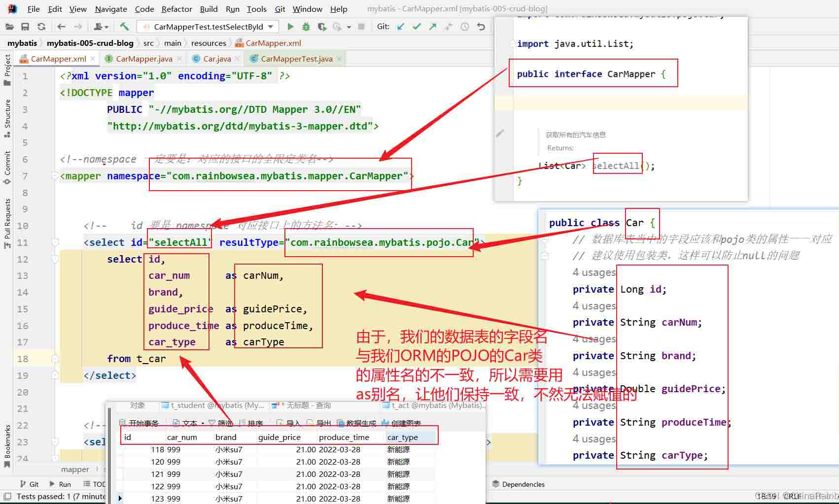
Task: Open the Git menu
Action: (x=280, y=9)
